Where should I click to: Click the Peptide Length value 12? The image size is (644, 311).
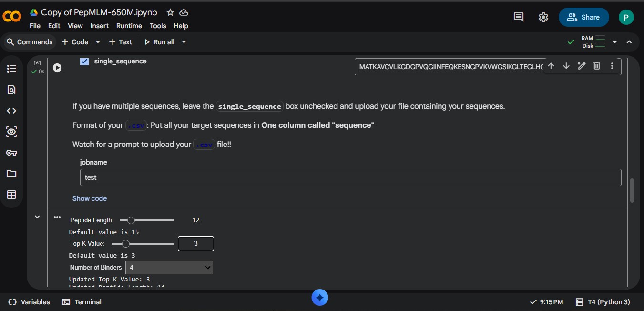coord(196,220)
